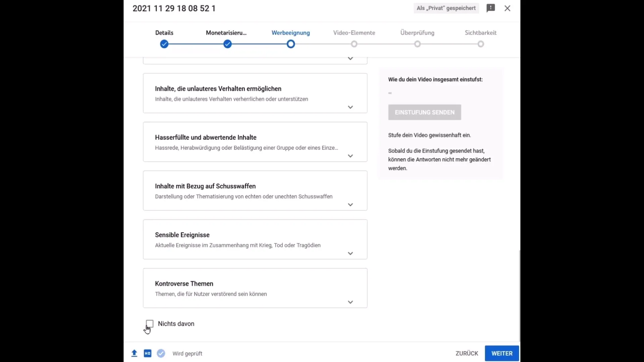Click the Details tab in the progress bar
644x362 pixels.
[x=164, y=38]
